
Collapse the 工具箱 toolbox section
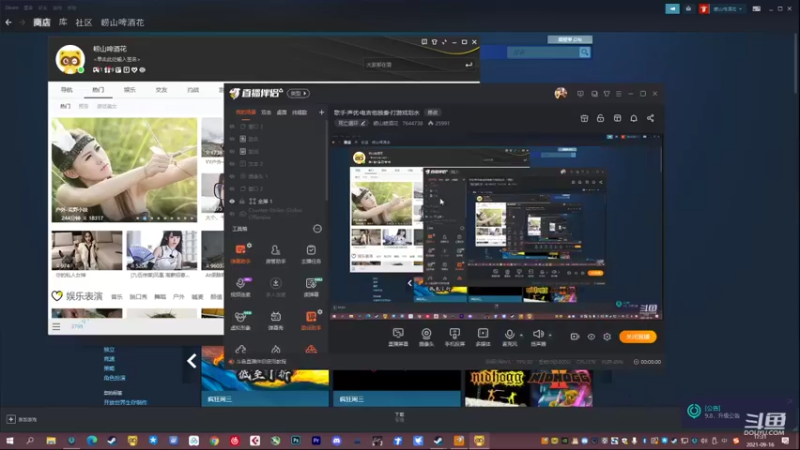point(317,229)
